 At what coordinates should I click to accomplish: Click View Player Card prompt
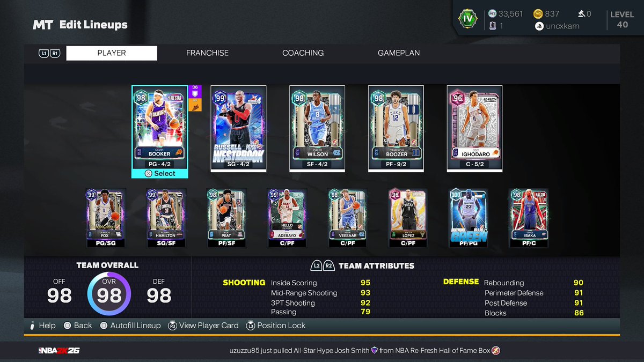pyautogui.click(x=203, y=326)
